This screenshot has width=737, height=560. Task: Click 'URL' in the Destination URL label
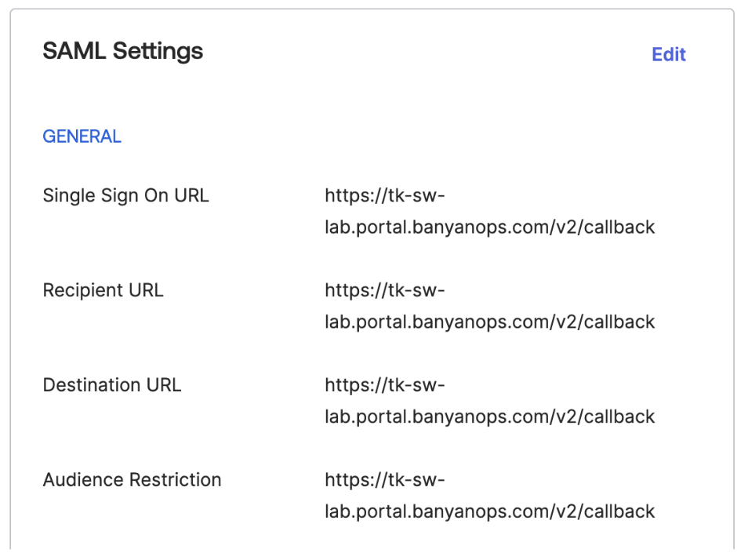[162, 385]
